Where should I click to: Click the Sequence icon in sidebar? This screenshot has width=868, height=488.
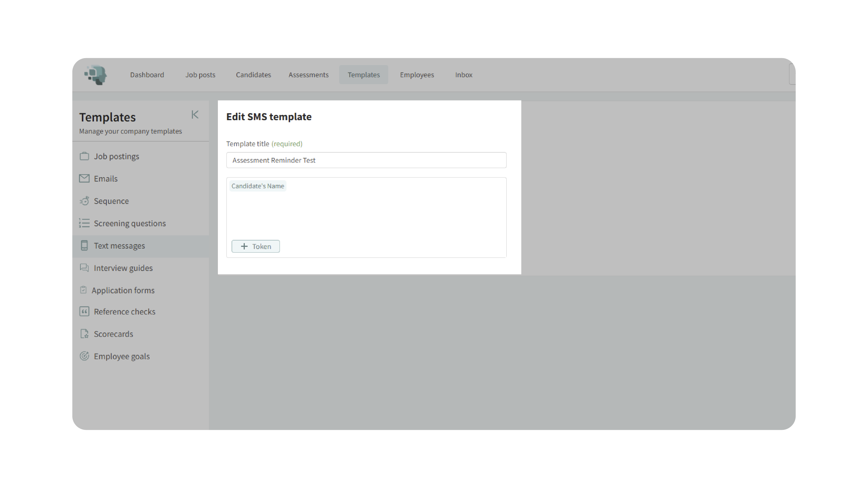[x=84, y=201]
